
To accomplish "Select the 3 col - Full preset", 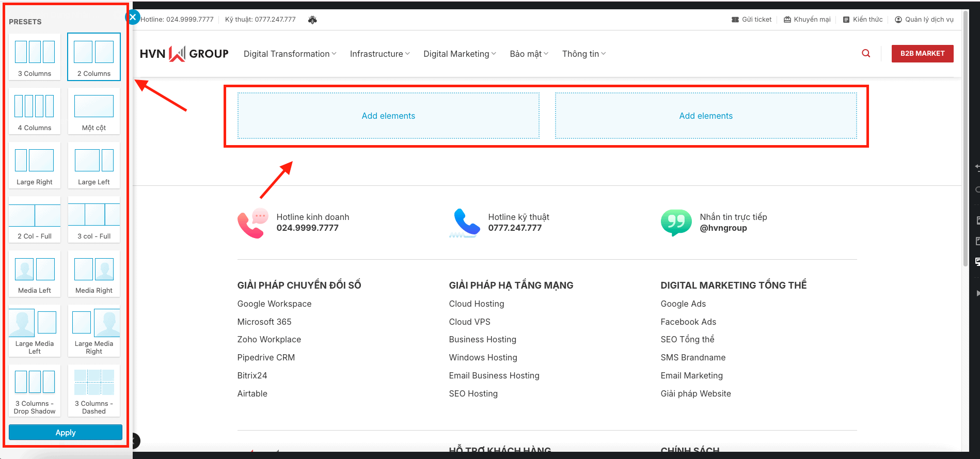I will 94,219.
